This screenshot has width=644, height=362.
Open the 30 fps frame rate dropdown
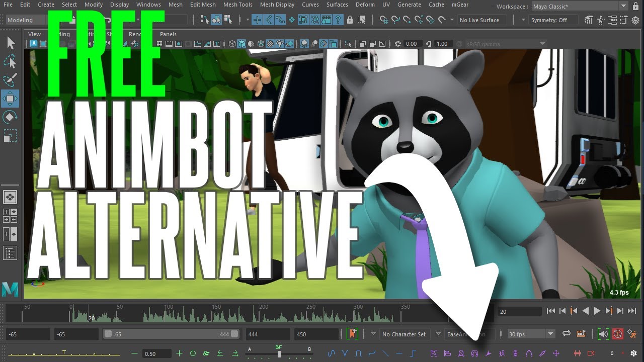point(531,334)
